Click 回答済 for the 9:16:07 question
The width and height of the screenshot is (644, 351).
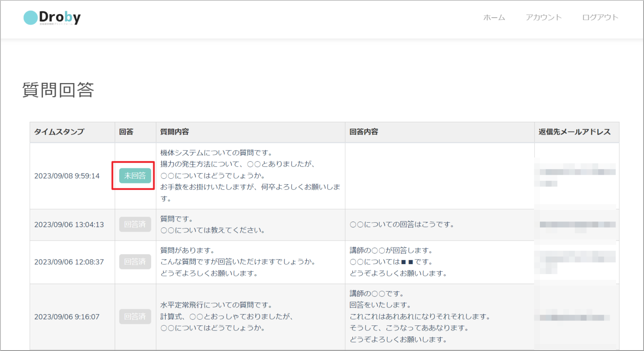pyautogui.click(x=135, y=316)
